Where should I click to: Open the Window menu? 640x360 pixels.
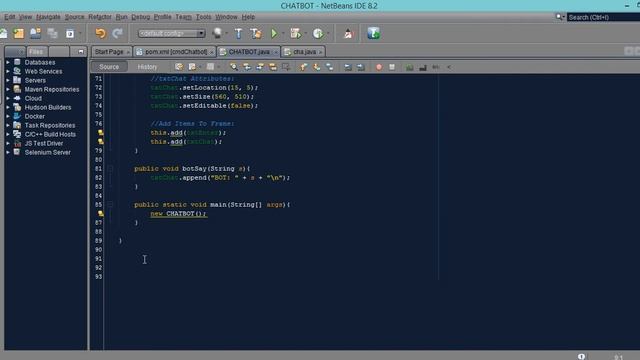[226, 17]
